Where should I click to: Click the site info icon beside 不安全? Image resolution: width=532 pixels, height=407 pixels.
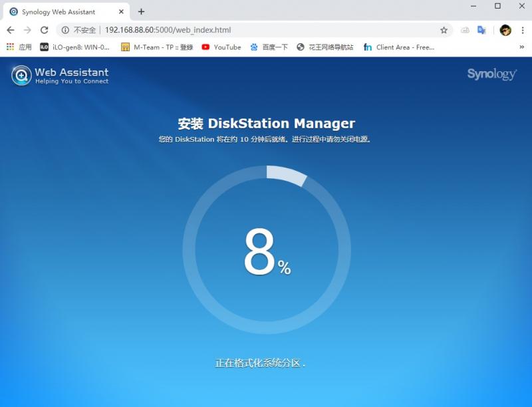click(65, 30)
